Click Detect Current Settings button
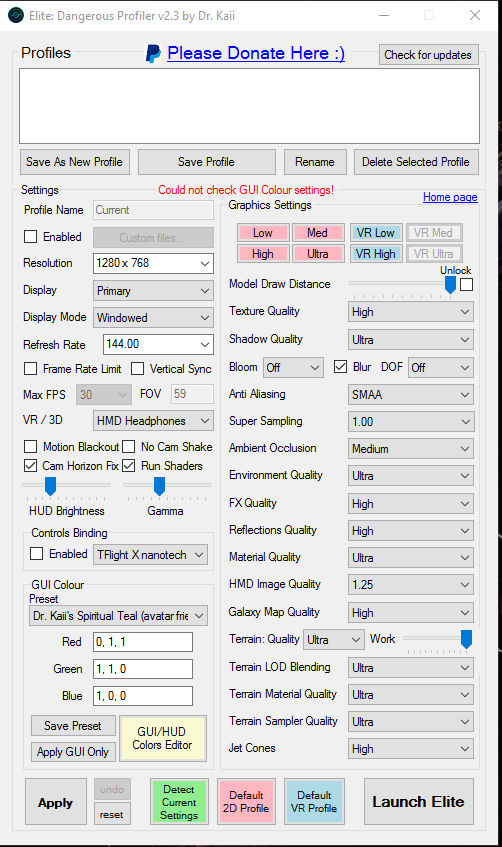 (179, 802)
